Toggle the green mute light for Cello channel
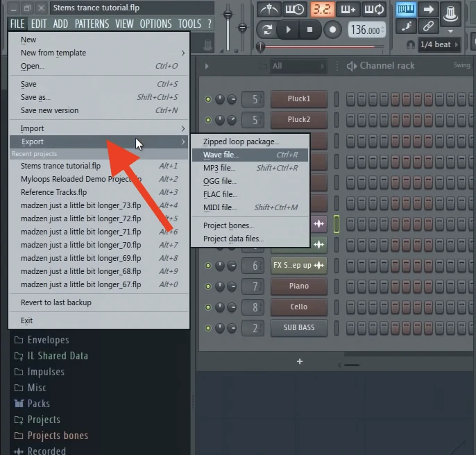 pos(207,307)
